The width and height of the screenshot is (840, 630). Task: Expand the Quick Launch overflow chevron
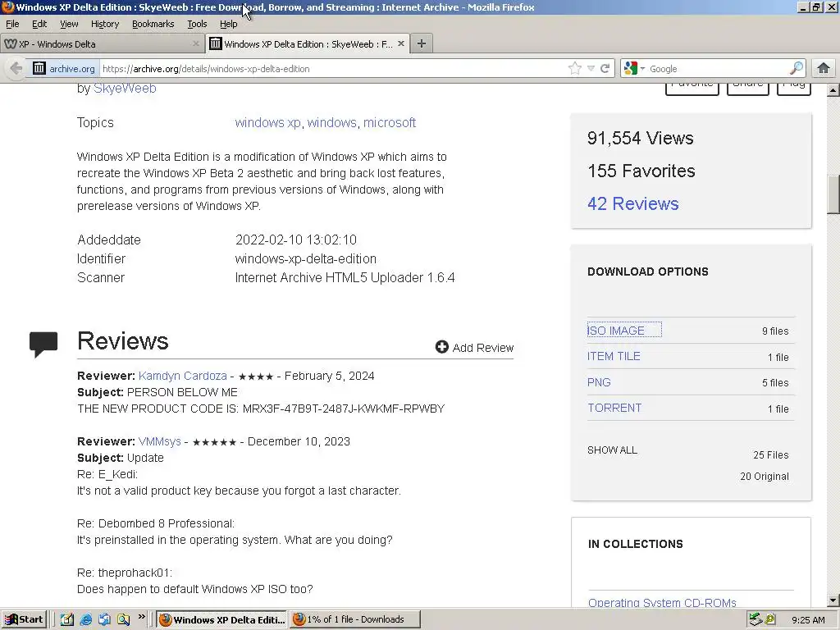point(141,617)
